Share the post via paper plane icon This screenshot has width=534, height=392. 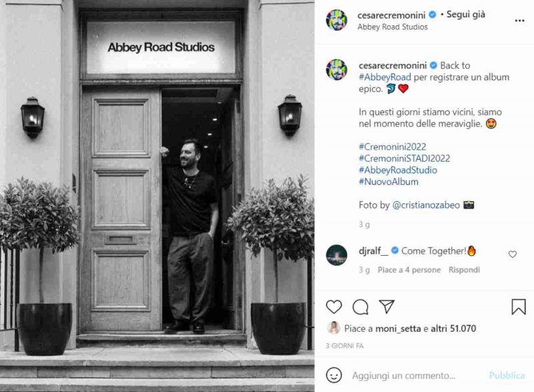tap(386, 307)
